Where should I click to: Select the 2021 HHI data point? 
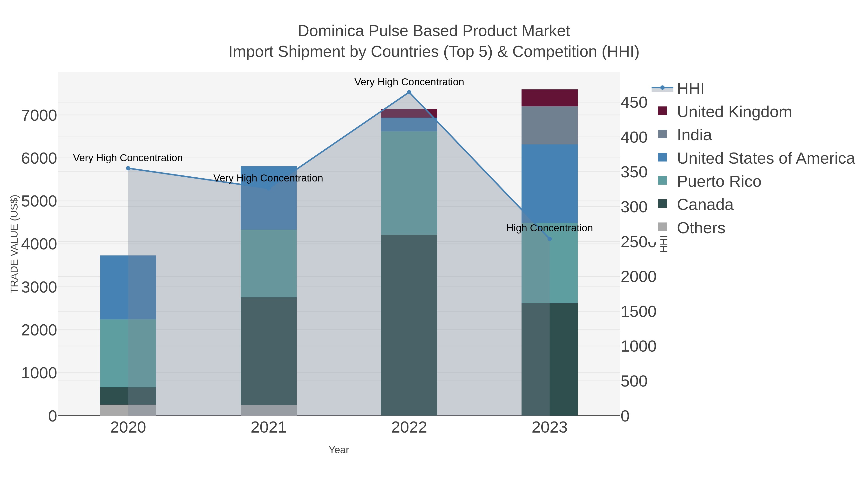pos(269,189)
